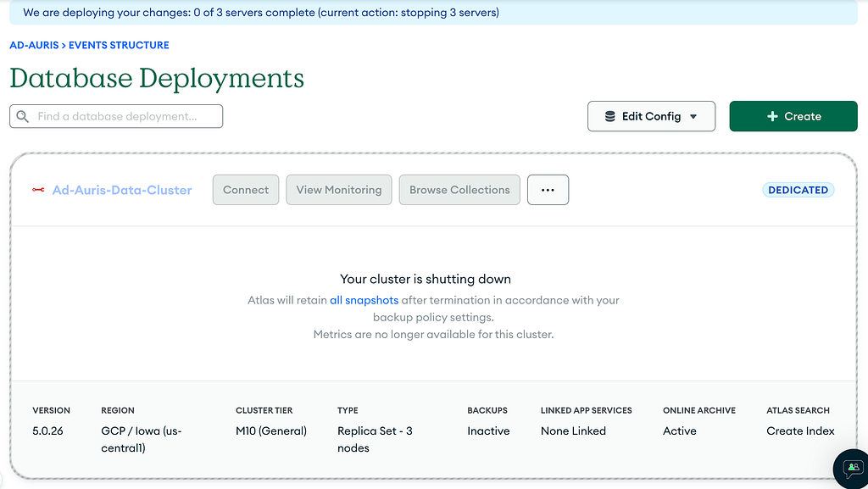Click the plus icon on the Create button

772,116
